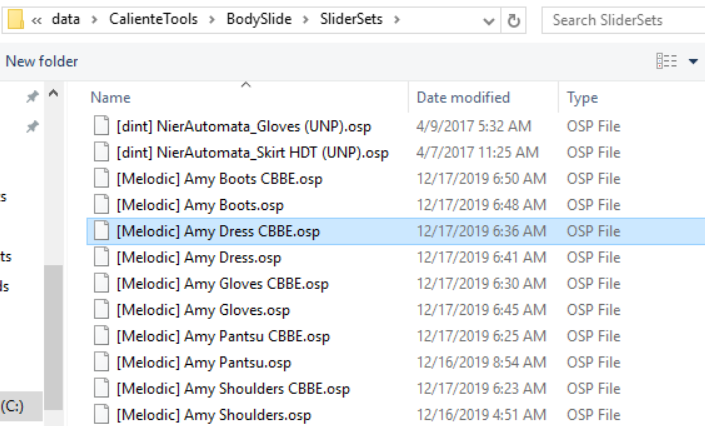Click date 12/17/2019 6:50 AM

click(481, 179)
